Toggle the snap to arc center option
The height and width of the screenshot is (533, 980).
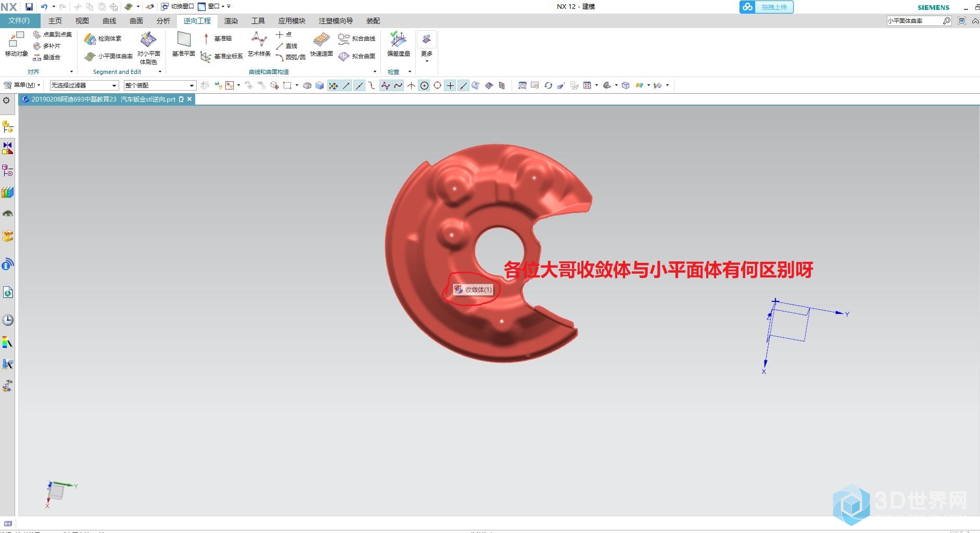point(424,85)
